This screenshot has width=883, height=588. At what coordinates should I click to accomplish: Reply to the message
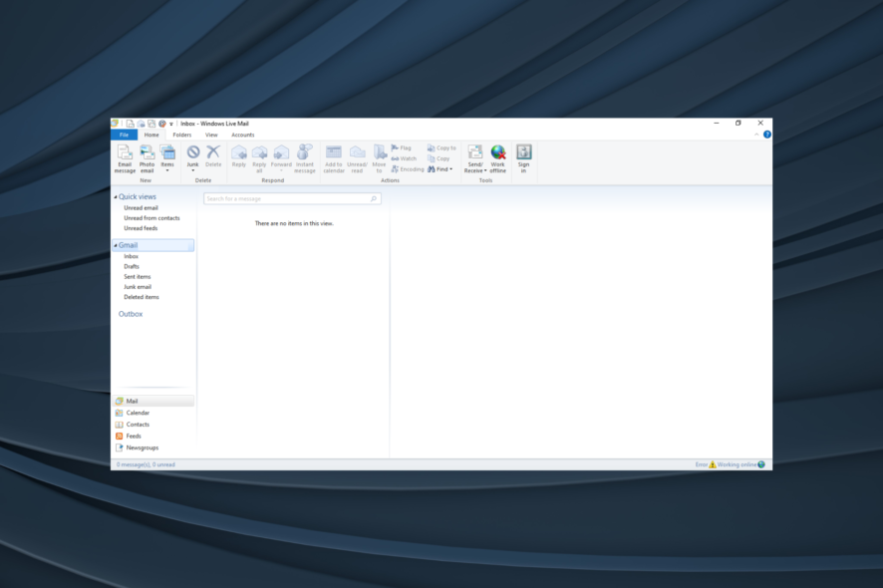click(x=239, y=156)
